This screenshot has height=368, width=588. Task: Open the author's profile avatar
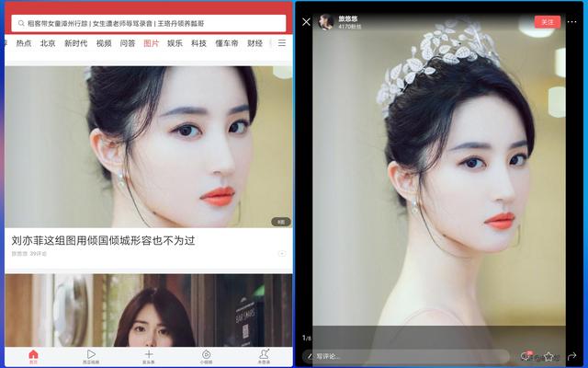coord(325,22)
